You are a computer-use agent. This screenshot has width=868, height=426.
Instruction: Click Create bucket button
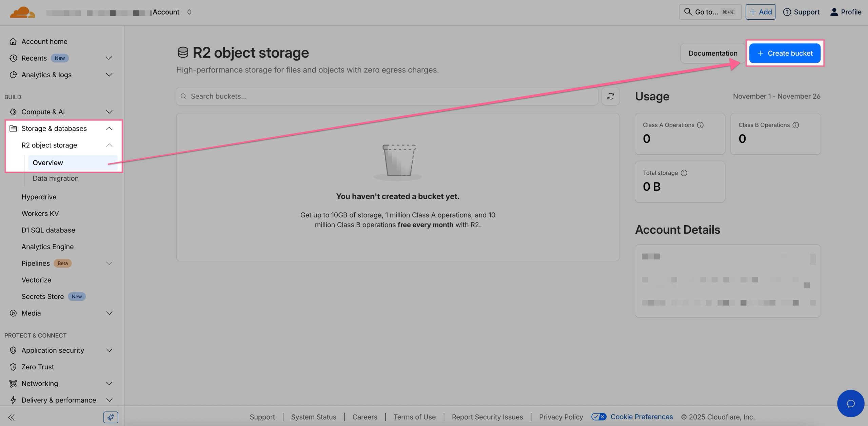[x=785, y=53]
